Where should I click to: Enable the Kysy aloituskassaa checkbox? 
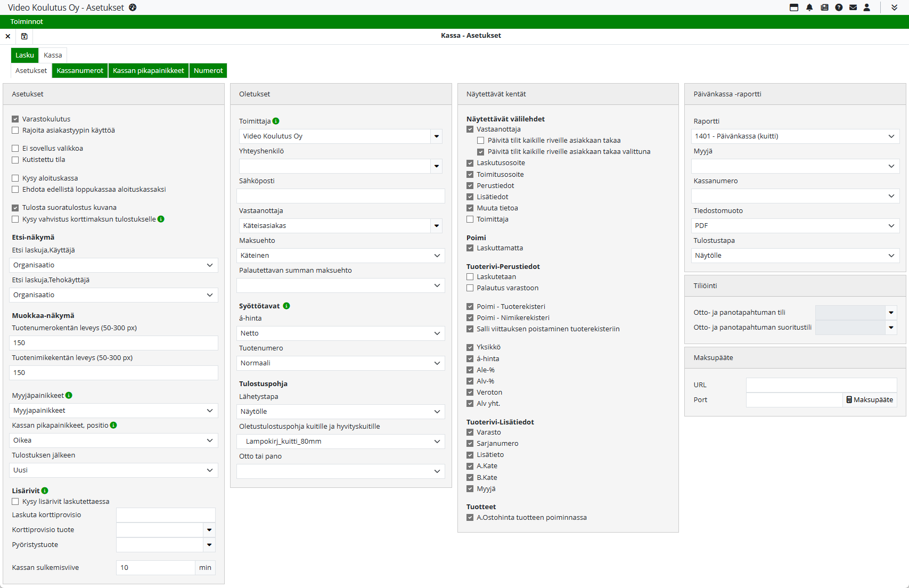tap(15, 178)
